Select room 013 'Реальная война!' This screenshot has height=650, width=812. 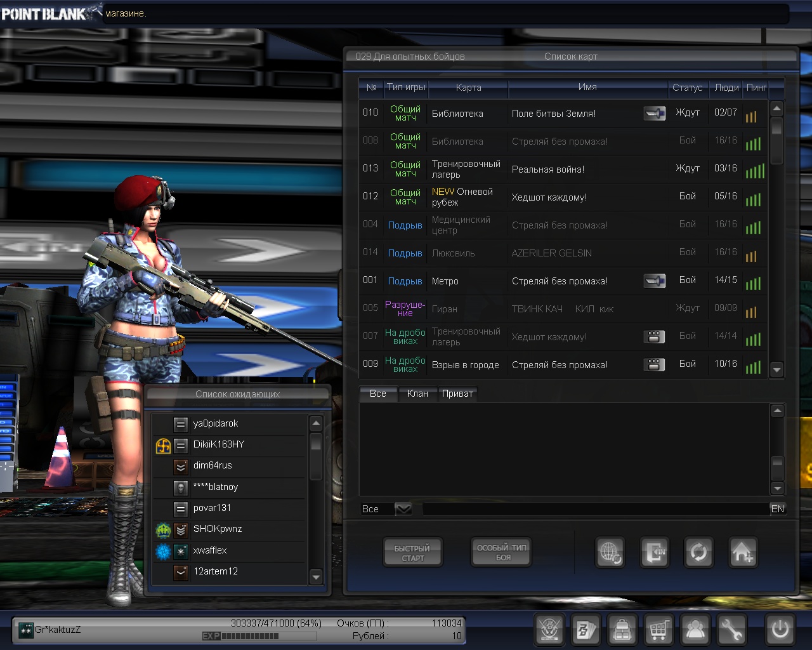[x=563, y=169]
